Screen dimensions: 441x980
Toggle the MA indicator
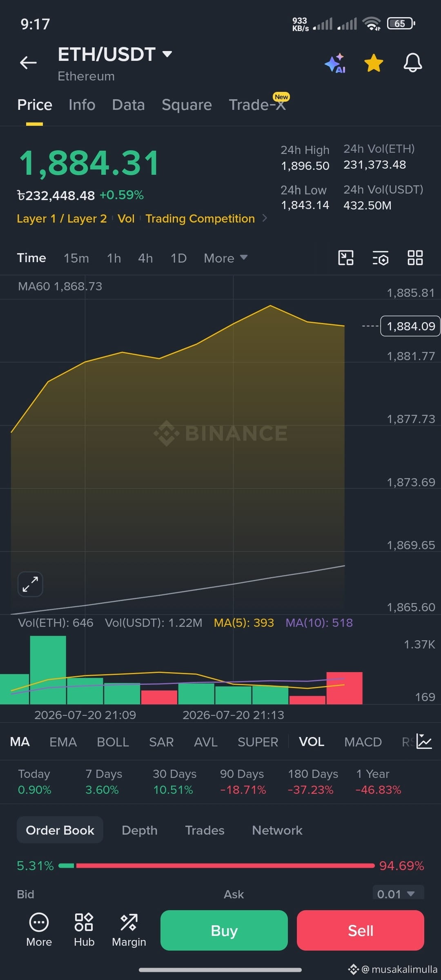20,742
